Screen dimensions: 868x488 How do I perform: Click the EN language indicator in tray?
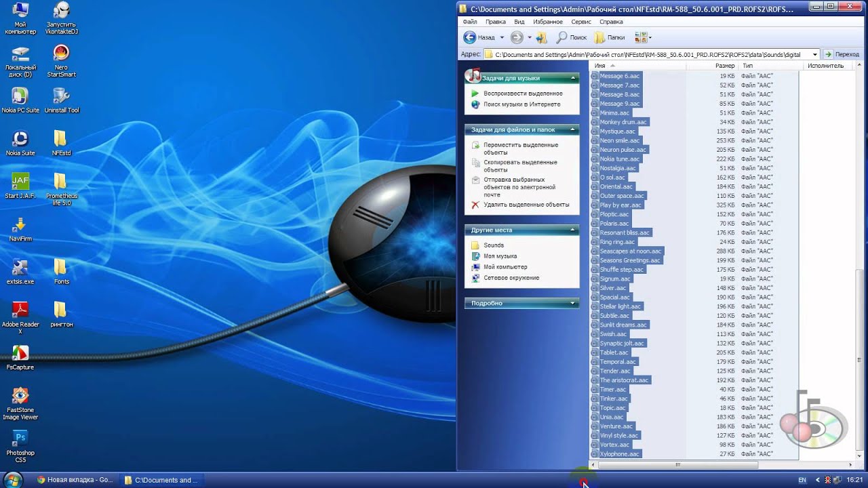[x=802, y=480]
